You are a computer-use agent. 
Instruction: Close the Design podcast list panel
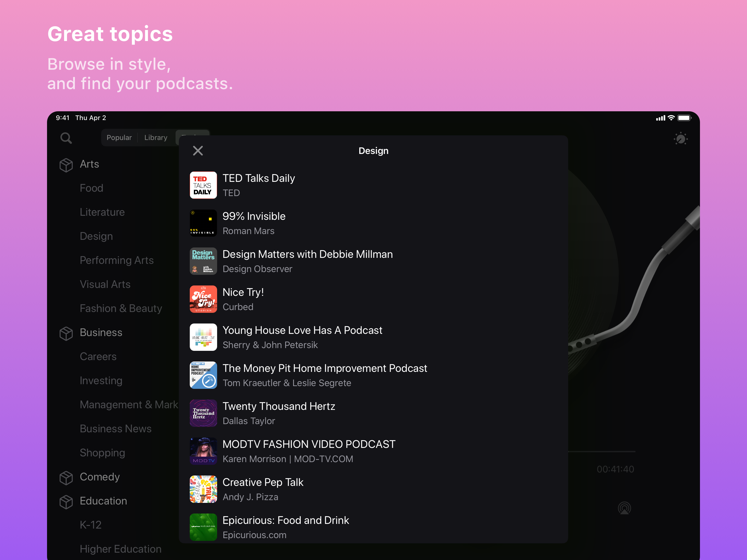(198, 151)
